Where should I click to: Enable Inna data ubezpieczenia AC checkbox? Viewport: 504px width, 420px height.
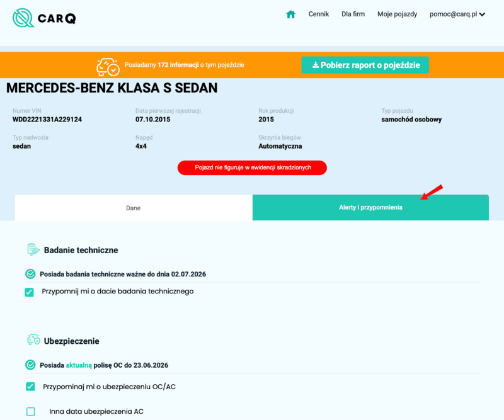tap(30, 411)
